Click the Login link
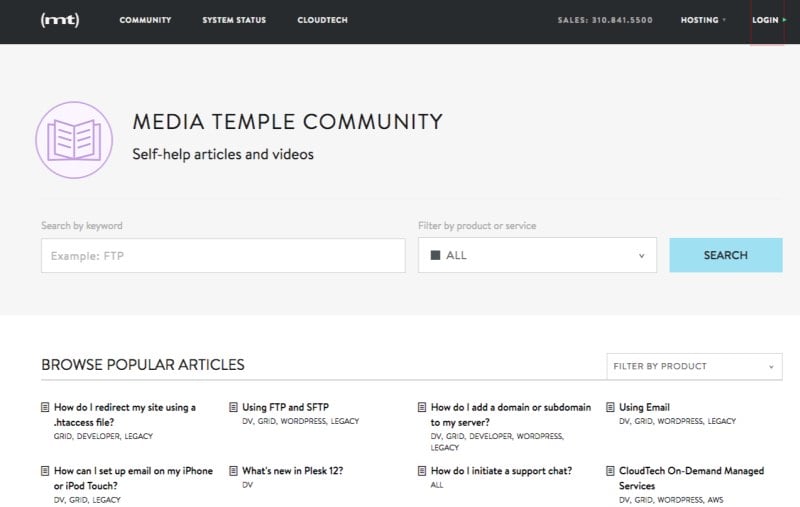 pyautogui.click(x=765, y=20)
